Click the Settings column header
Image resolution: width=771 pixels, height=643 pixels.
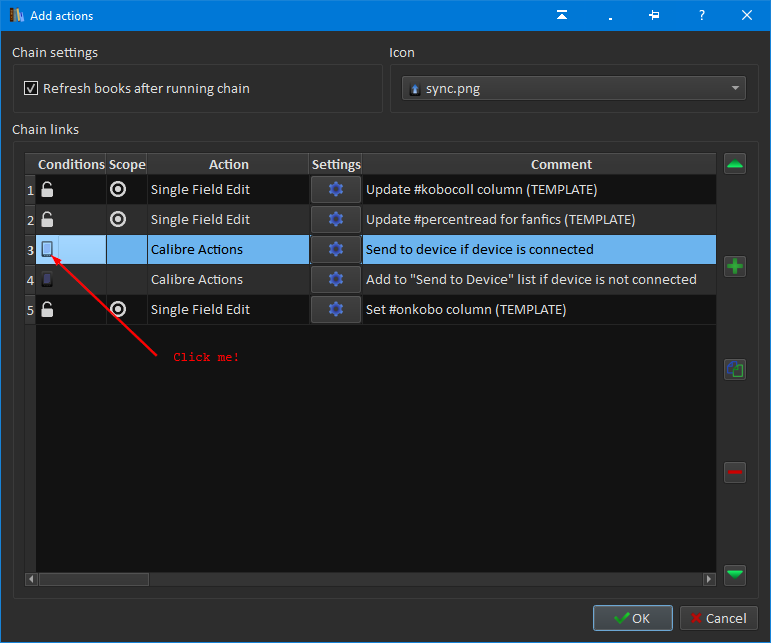click(336, 164)
